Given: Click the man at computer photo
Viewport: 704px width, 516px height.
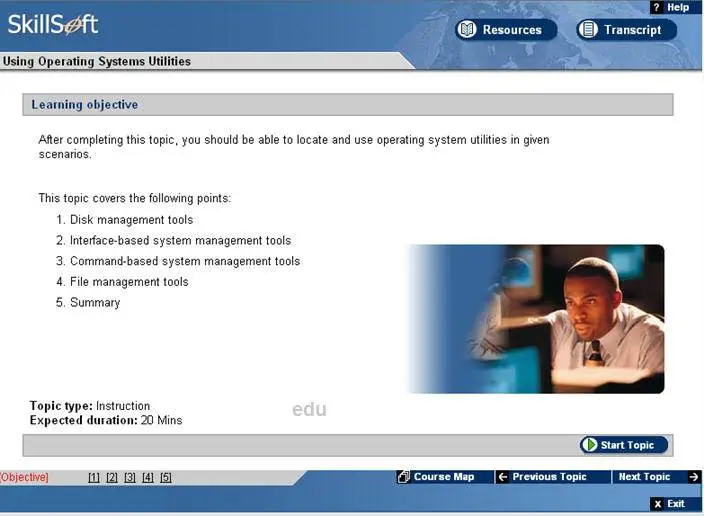Looking at the screenshot, I should [537, 319].
